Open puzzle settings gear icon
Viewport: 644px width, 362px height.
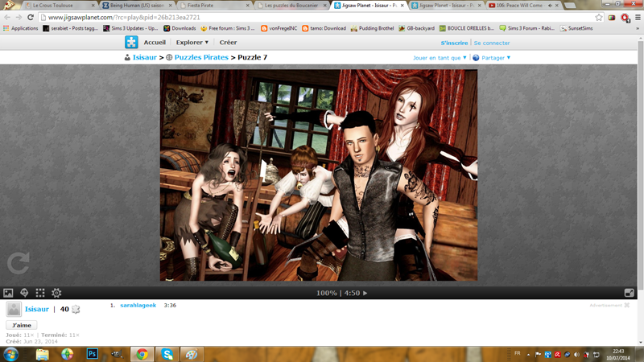[56, 293]
